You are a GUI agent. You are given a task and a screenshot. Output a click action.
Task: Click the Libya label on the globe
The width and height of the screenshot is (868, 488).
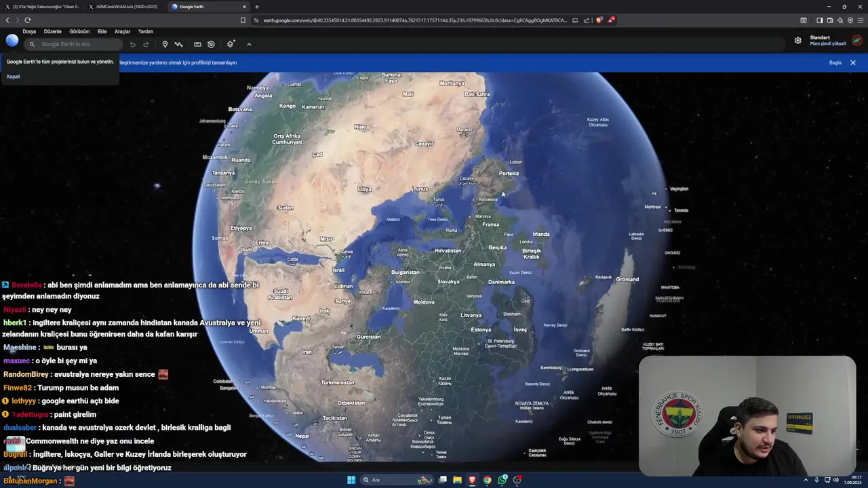tap(364, 189)
